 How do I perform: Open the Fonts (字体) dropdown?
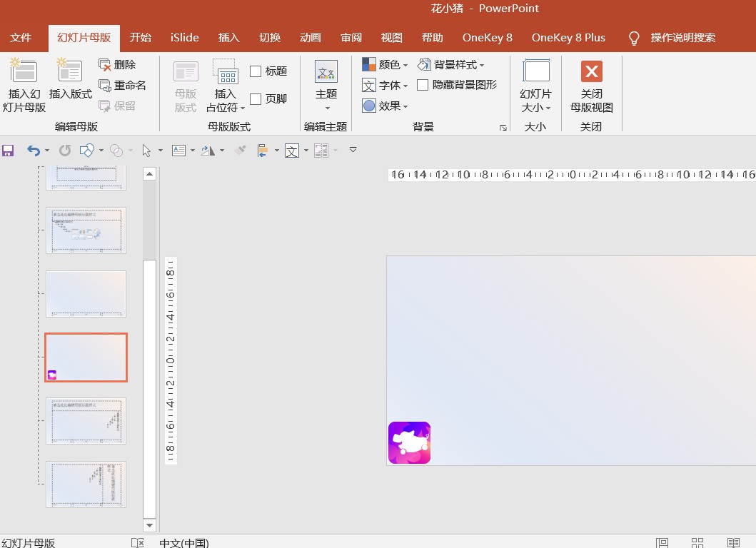385,86
